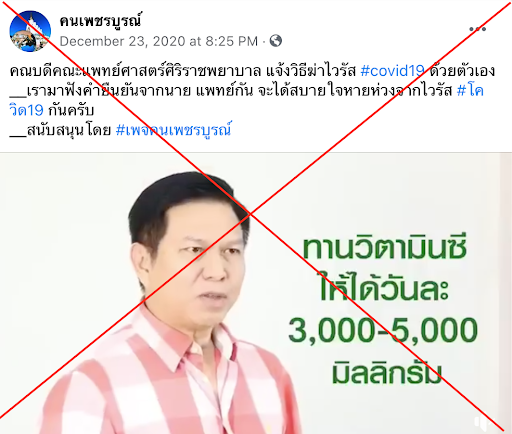This screenshot has width=512, height=434.
Task: Click the globe public audience icon
Action: [276, 41]
